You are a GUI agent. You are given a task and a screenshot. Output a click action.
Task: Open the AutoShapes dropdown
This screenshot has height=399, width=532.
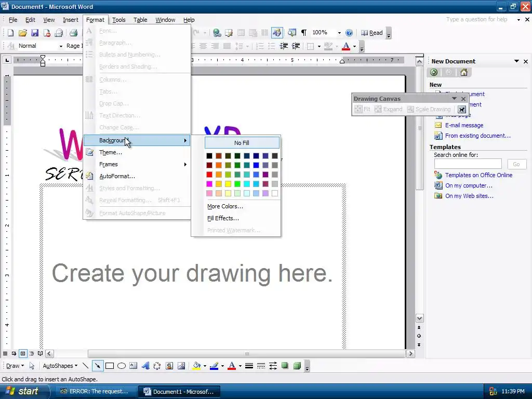60,366
